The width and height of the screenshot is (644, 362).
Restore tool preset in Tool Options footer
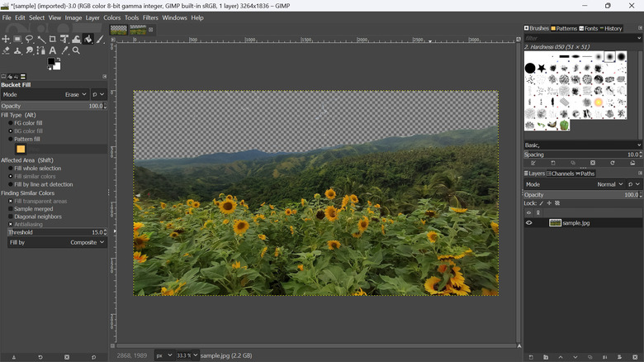pyautogui.click(x=40, y=357)
